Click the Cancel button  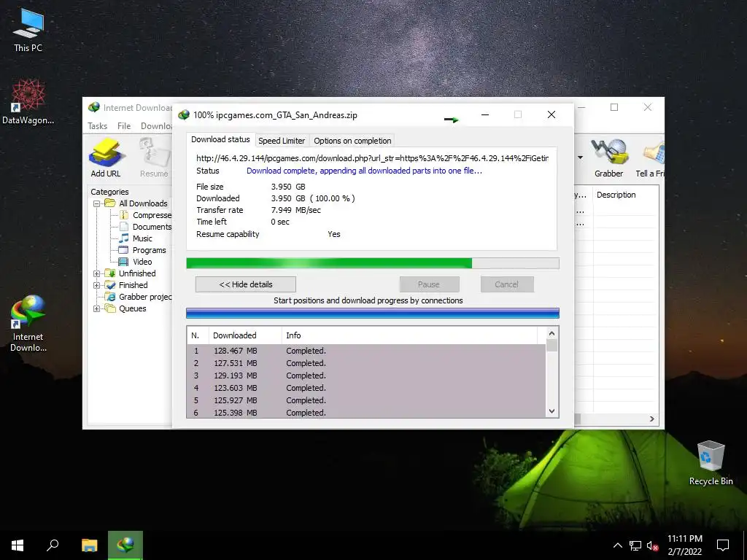[x=506, y=284]
